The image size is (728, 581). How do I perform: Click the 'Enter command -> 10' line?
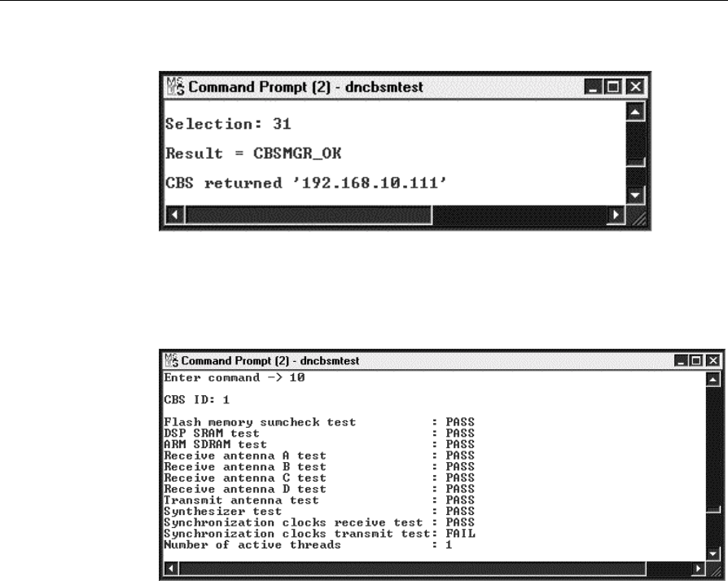pyautogui.click(x=235, y=377)
